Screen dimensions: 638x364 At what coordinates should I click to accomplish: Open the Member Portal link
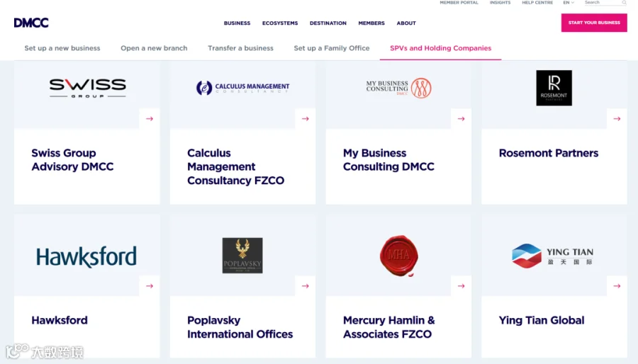[x=459, y=2]
